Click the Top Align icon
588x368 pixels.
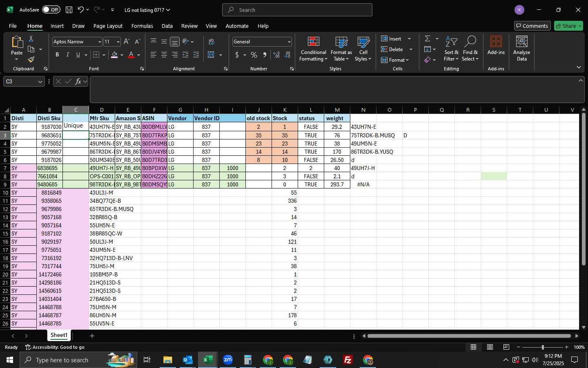154,42
